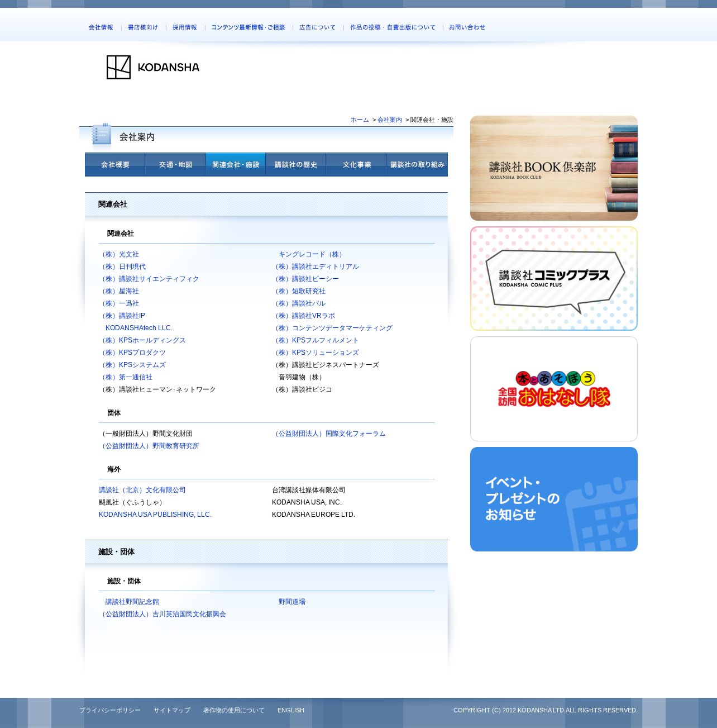Open 書店様向け in top navigation
Viewport: 717px width, 728px height.
[143, 27]
